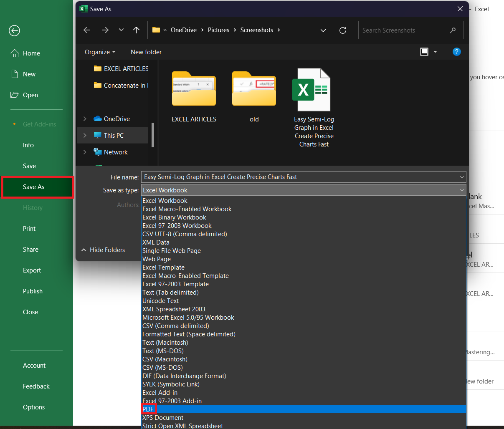Expand the Network tree node
Viewport: 504px width, 429px height.
pyautogui.click(x=85, y=152)
